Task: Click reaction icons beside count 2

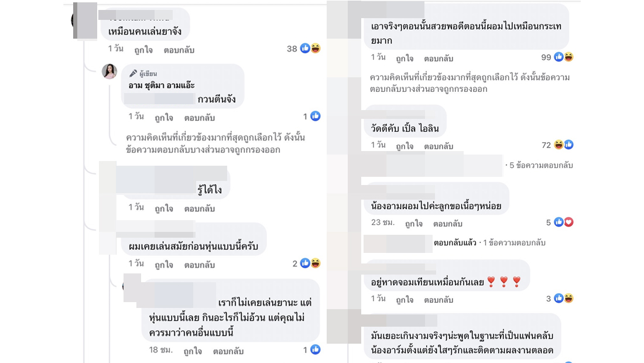Action: coord(310,263)
